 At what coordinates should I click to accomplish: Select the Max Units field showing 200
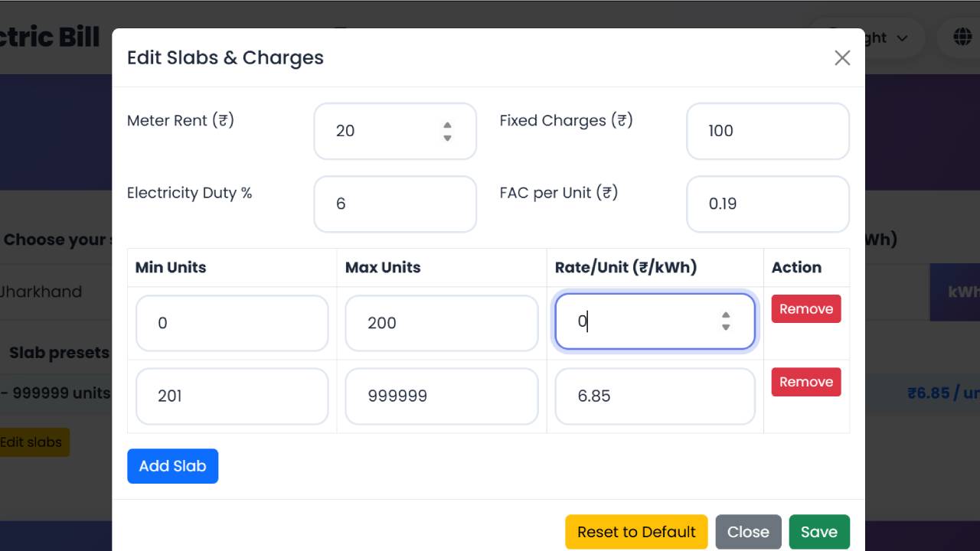click(441, 323)
